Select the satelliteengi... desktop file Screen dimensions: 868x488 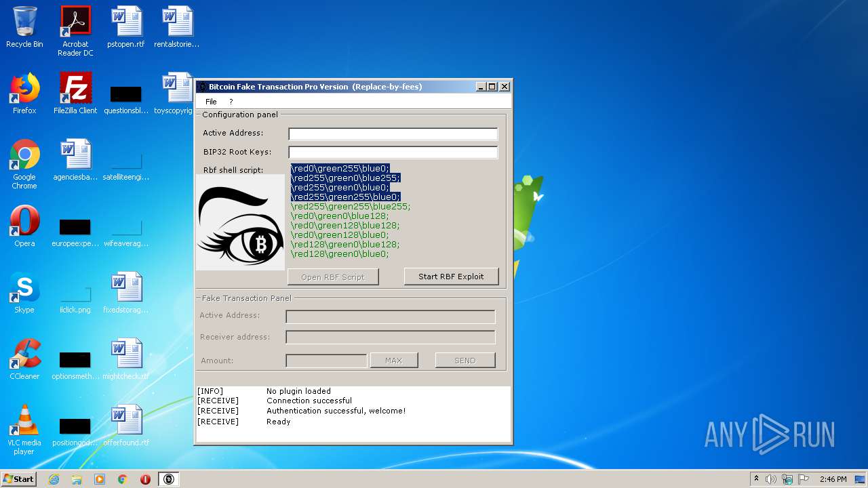tap(126, 167)
